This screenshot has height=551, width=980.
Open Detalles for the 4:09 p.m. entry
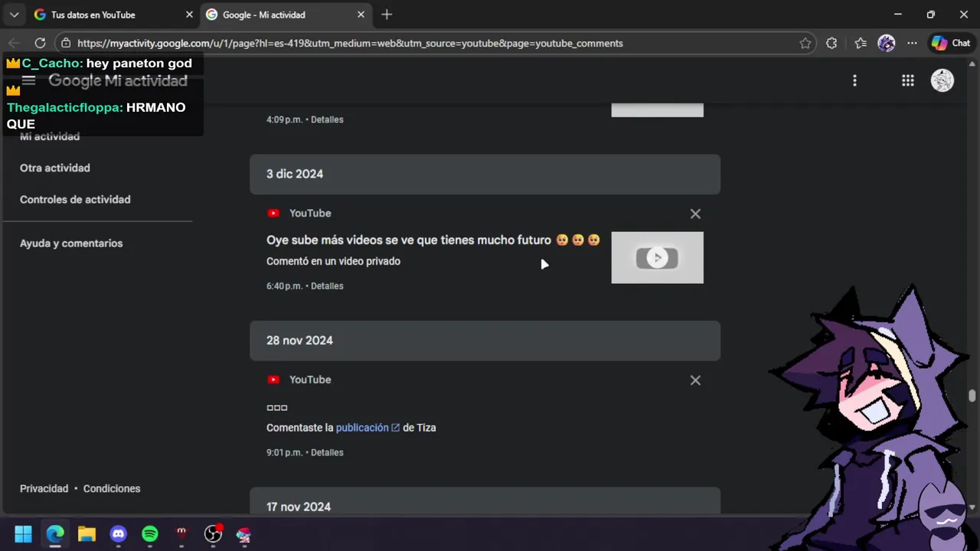coord(327,119)
